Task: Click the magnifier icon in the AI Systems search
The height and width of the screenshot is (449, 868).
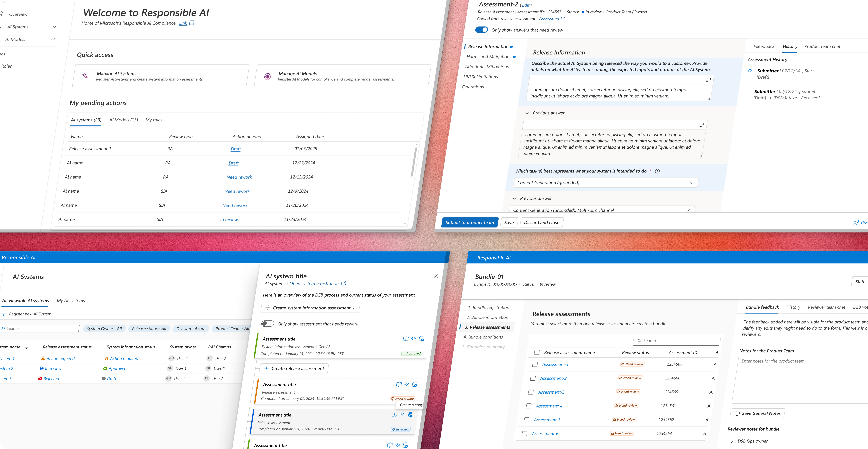Action: pos(3,329)
